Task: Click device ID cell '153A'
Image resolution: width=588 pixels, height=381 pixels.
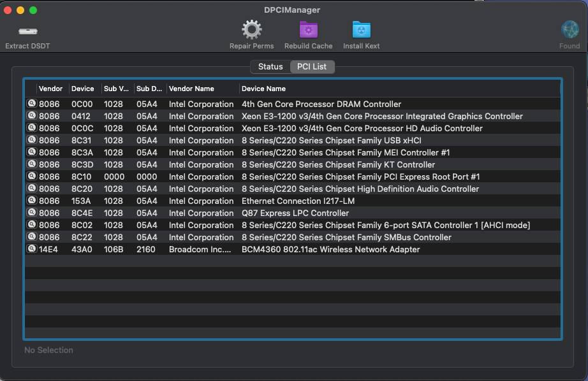Action: tap(81, 201)
